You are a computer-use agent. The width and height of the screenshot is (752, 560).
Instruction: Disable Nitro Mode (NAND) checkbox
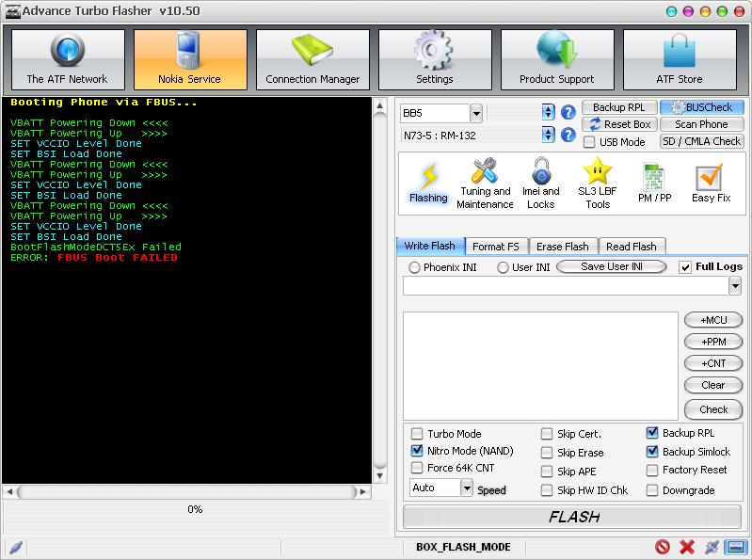coord(417,451)
